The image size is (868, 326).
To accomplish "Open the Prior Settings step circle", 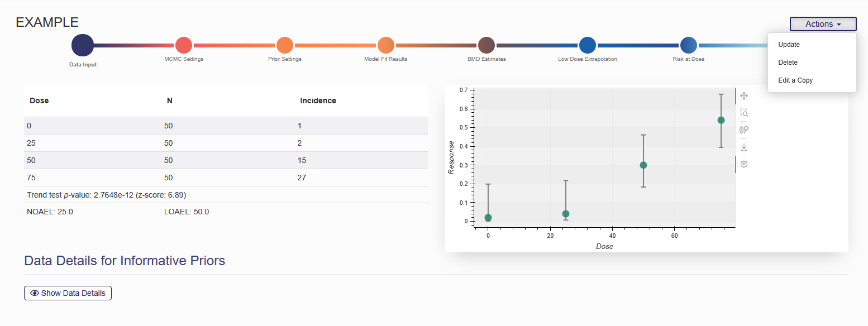I will 285,45.
